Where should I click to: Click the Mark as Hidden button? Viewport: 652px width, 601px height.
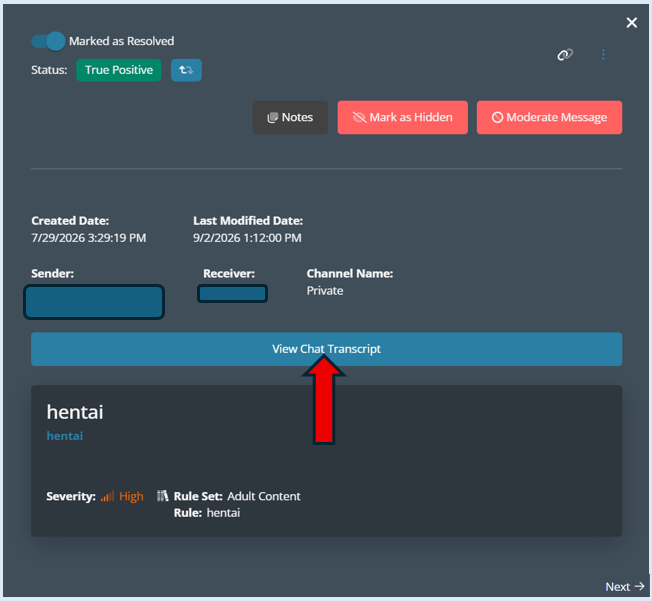click(403, 117)
